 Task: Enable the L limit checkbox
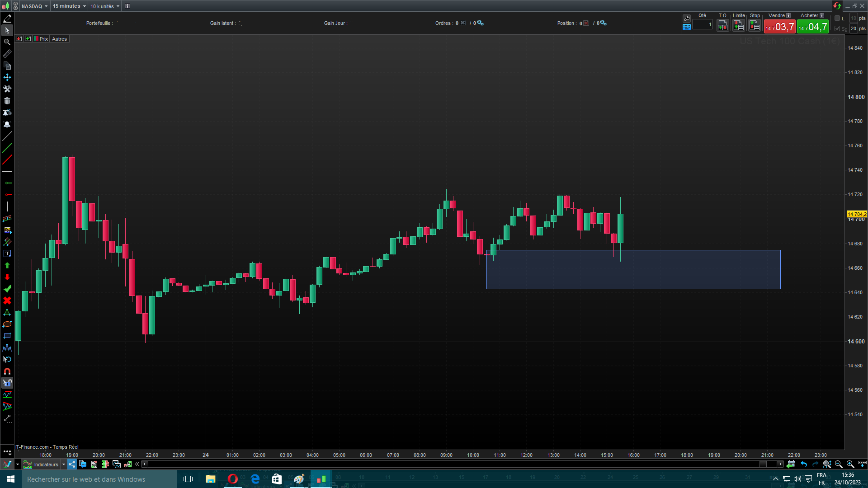tap(837, 19)
